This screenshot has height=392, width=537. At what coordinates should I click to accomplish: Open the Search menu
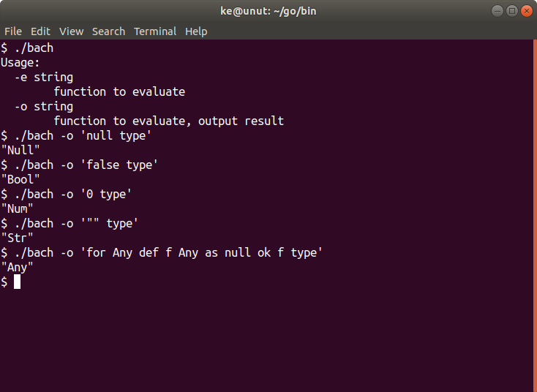(x=108, y=31)
